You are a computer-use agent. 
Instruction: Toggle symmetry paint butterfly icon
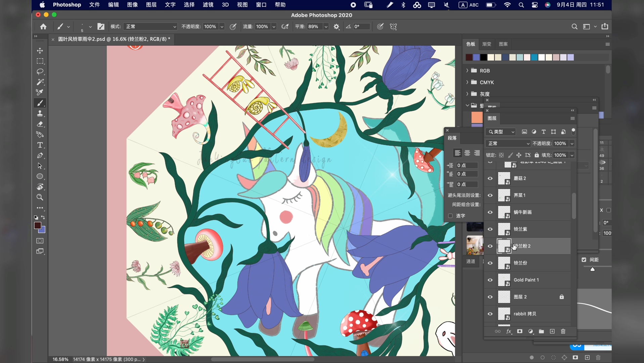point(394,27)
